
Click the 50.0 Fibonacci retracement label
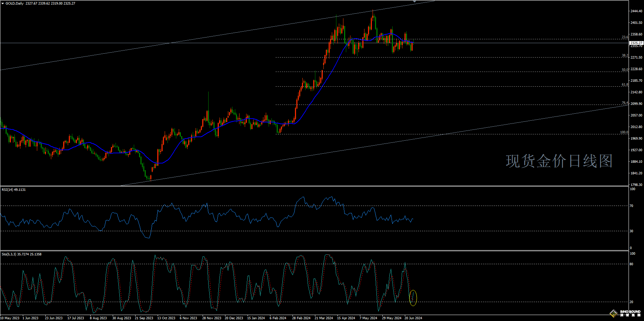click(625, 70)
